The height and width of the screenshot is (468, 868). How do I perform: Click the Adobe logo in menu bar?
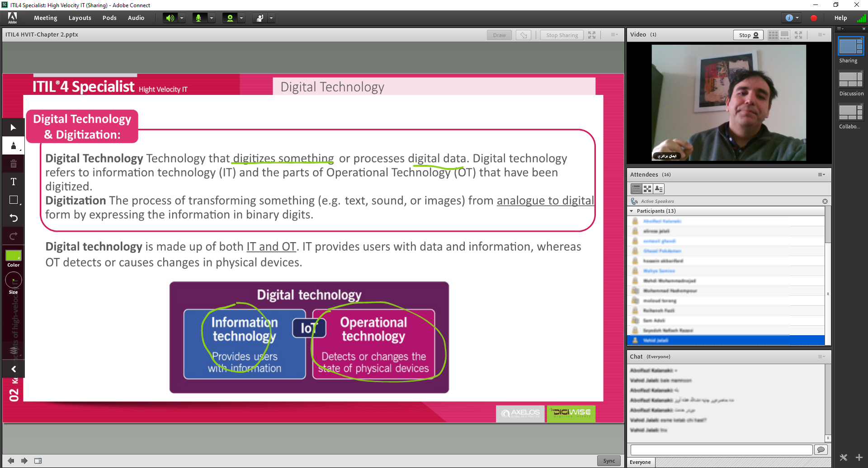(12, 18)
